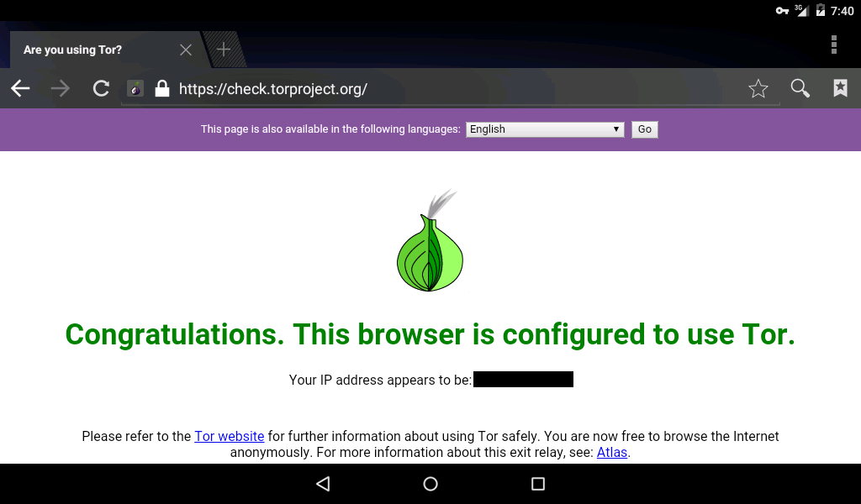This screenshot has height=504, width=861.
Task: Open the Tor website link
Action: coord(229,436)
